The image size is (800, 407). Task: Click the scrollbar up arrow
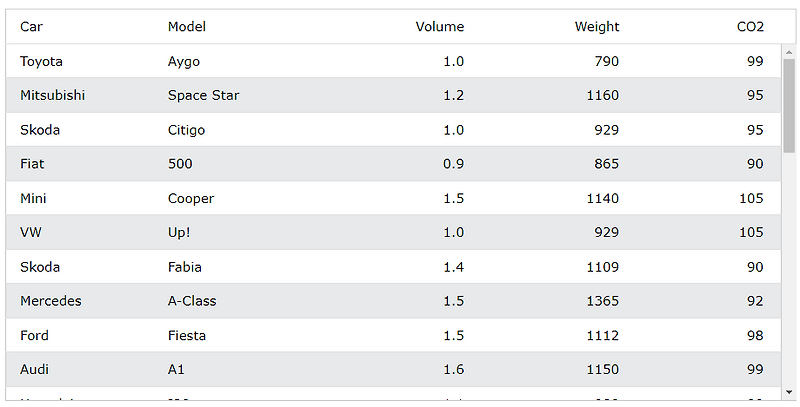[789, 52]
